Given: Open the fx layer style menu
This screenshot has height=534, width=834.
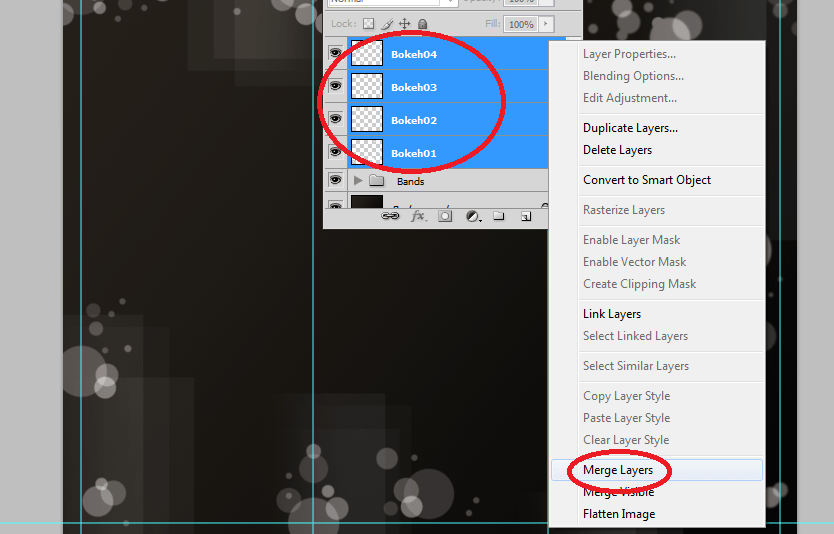Looking at the screenshot, I should click(x=418, y=216).
